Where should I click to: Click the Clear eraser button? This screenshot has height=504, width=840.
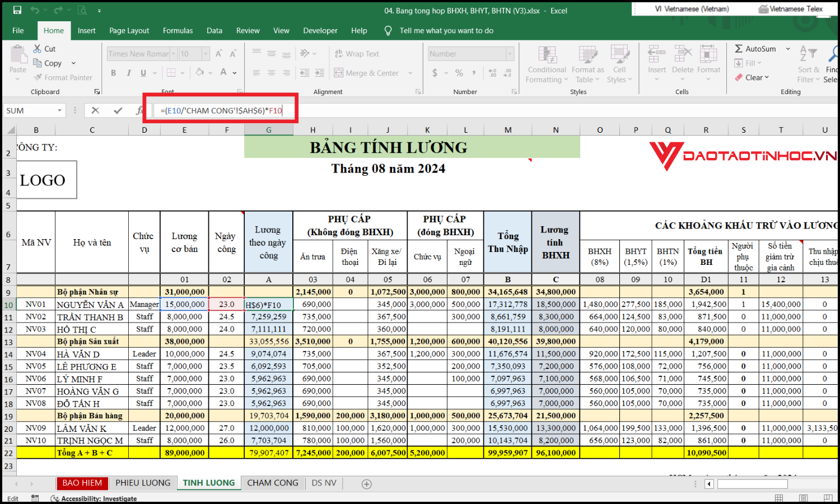pyautogui.click(x=752, y=78)
